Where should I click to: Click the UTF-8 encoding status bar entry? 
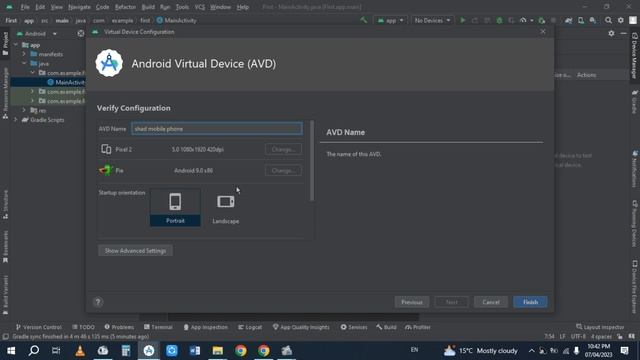(578, 336)
